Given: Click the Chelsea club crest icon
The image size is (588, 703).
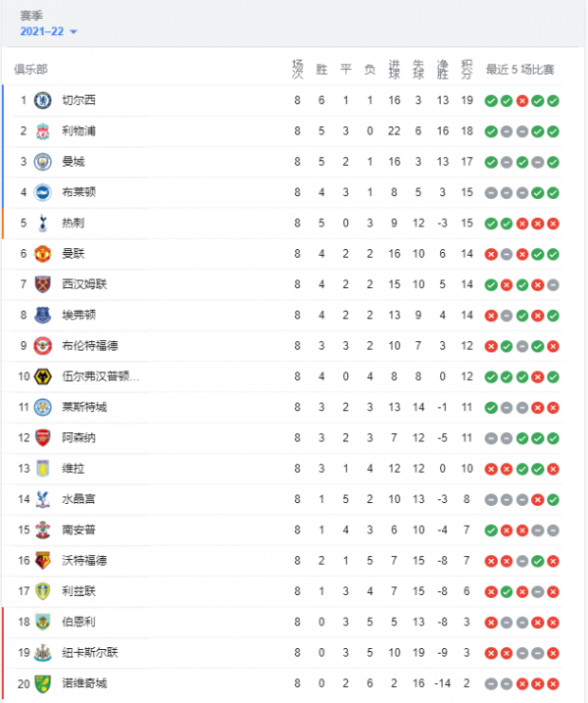Looking at the screenshot, I should 42,100.
